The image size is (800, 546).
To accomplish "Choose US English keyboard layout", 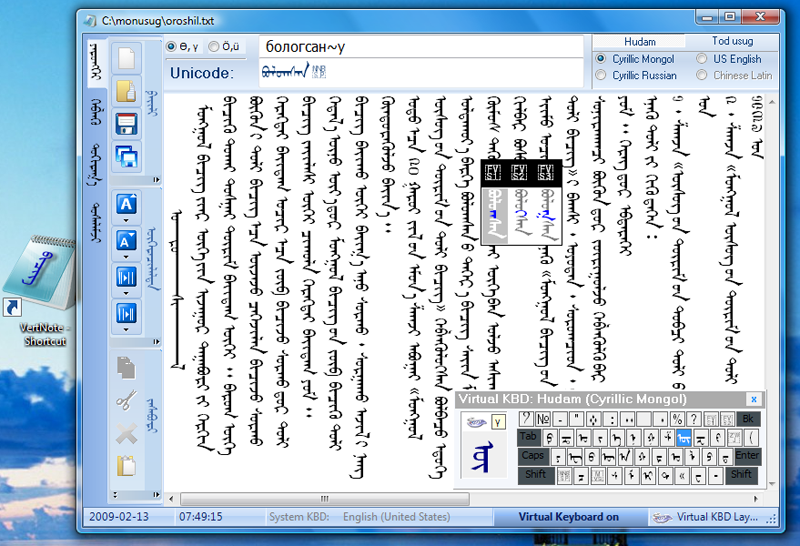I will click(x=729, y=59).
